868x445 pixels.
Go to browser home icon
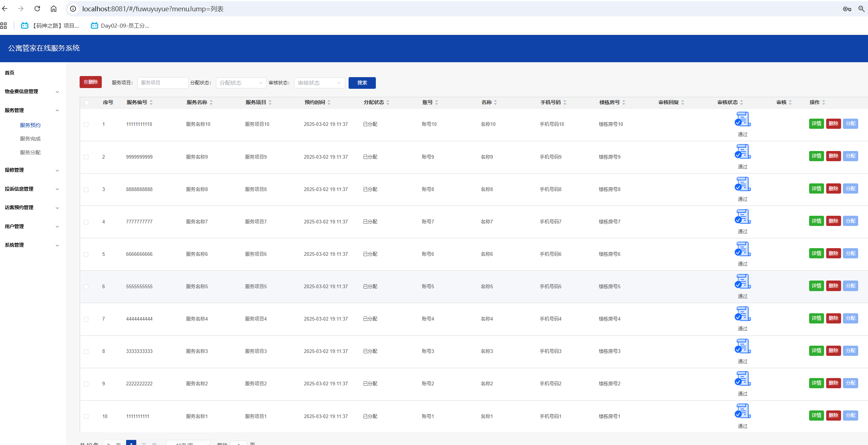53,9
